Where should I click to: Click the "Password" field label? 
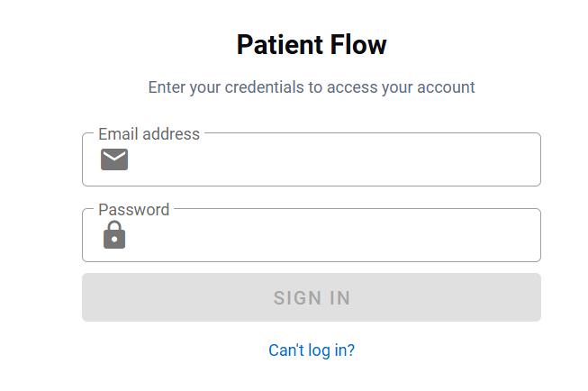[x=133, y=210]
